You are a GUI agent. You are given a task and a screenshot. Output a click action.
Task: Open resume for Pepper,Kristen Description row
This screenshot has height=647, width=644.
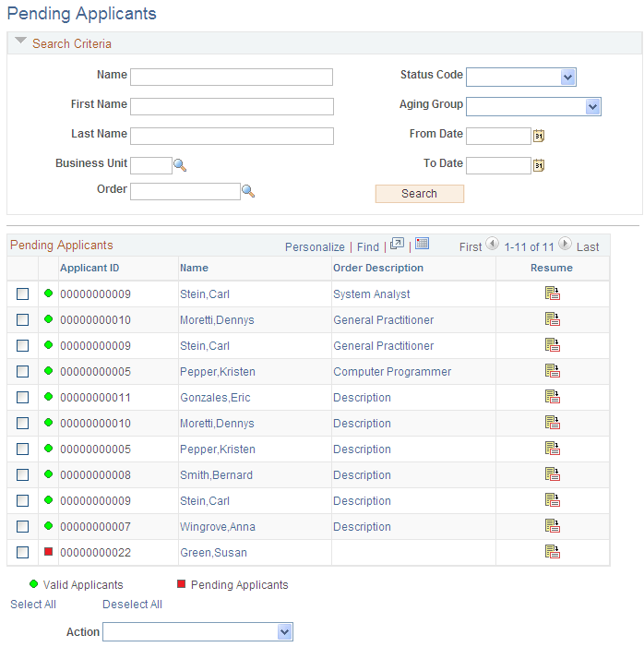click(553, 449)
